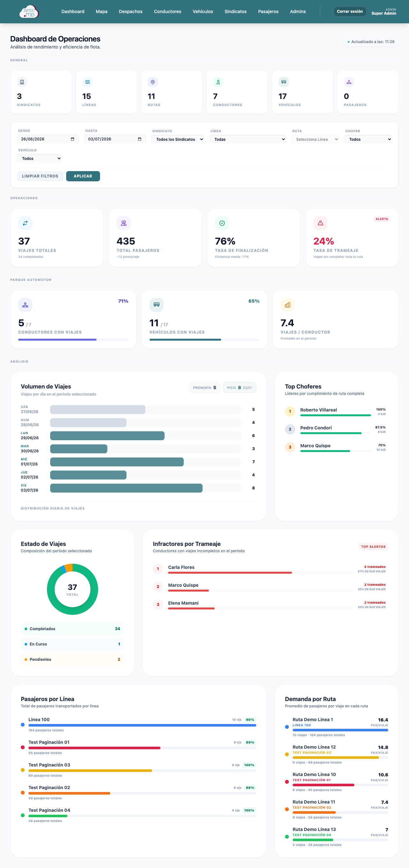Click the Pasajeros icon in General card
This screenshot has width=409, height=868.
click(349, 82)
